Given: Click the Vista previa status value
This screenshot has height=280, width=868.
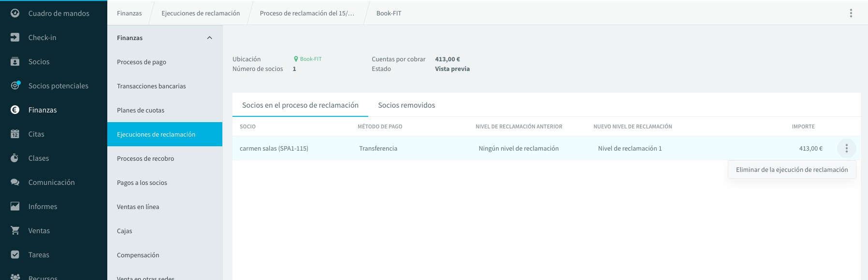Looking at the screenshot, I should click(x=452, y=69).
